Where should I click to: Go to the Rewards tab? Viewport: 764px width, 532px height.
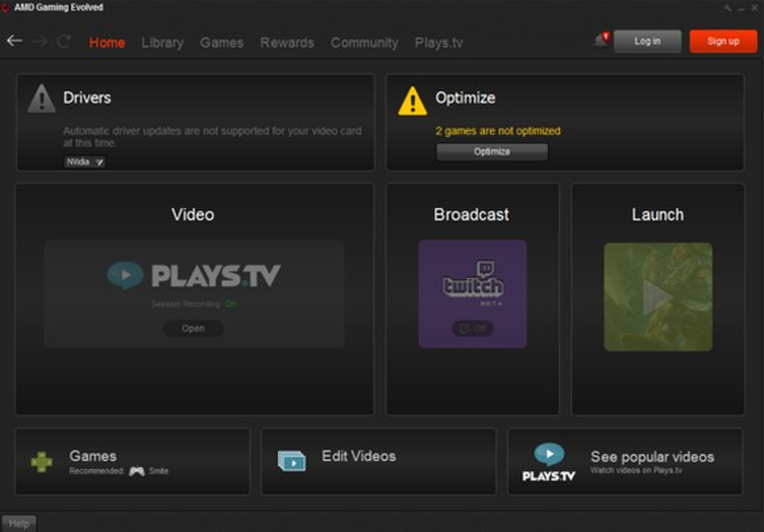[287, 43]
